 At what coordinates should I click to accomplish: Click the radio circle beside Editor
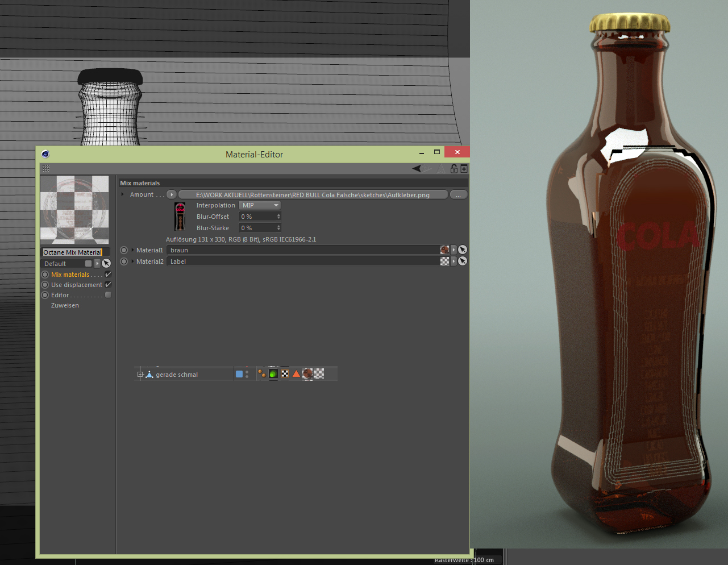tap(45, 295)
